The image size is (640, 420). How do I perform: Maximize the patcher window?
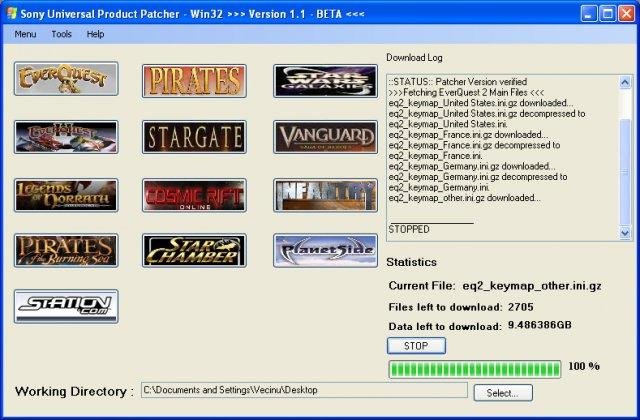click(x=607, y=14)
